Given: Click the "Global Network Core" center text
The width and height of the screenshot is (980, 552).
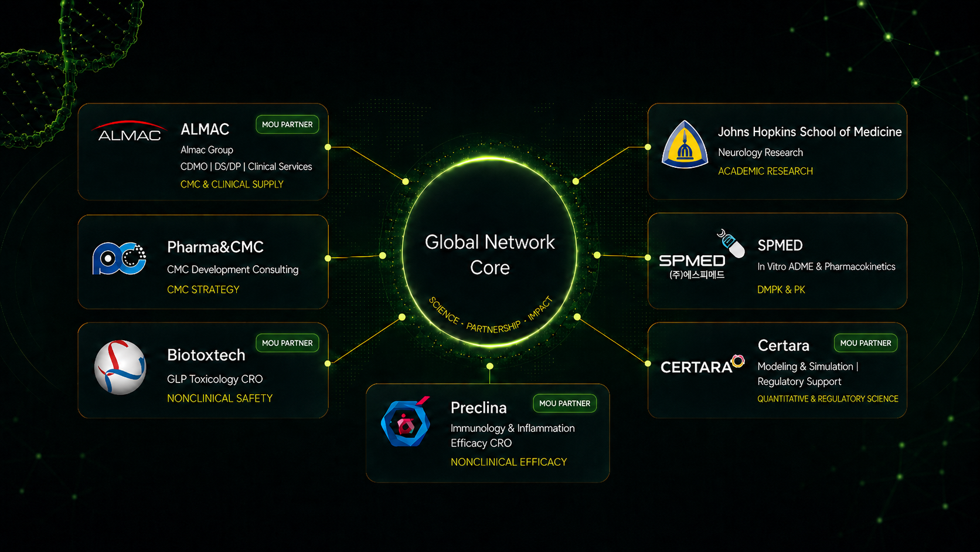Looking at the screenshot, I should (x=490, y=255).
